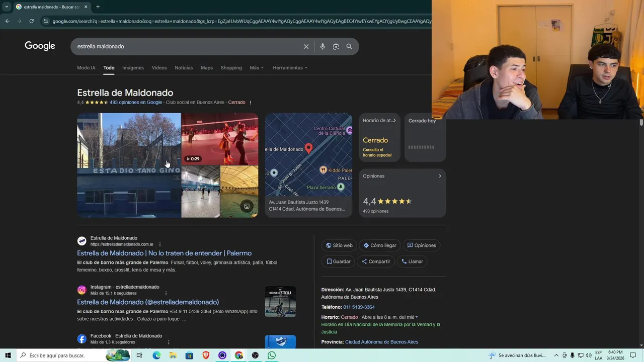Switch to Modo IA tab

[86, 68]
